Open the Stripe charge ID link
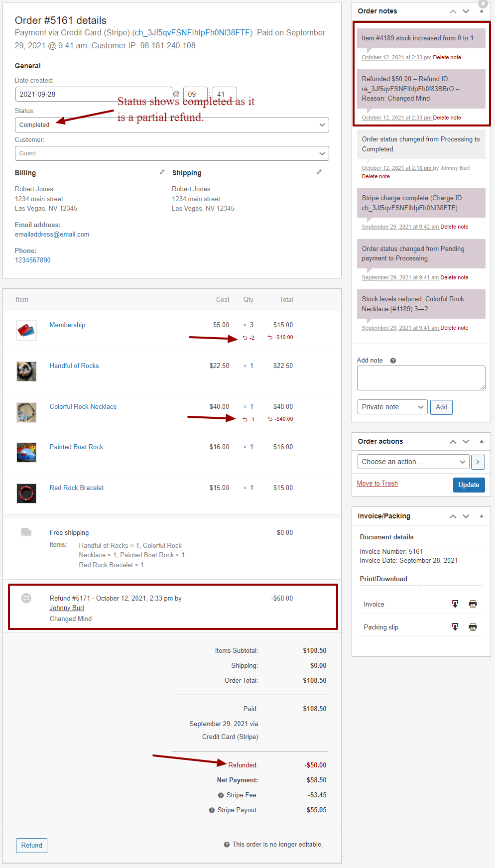This screenshot has height=868, width=495. [x=192, y=33]
